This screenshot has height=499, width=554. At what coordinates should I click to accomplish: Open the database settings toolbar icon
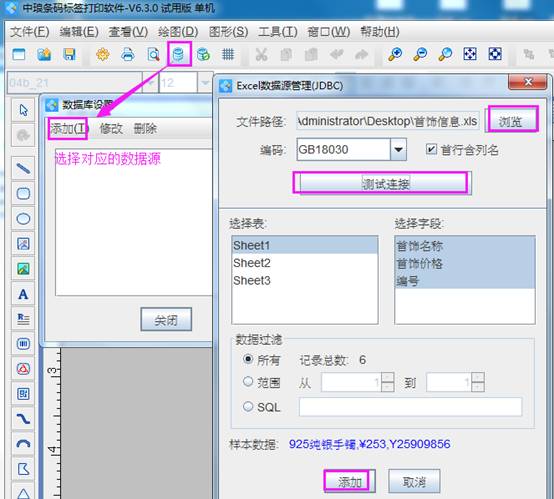[178, 54]
